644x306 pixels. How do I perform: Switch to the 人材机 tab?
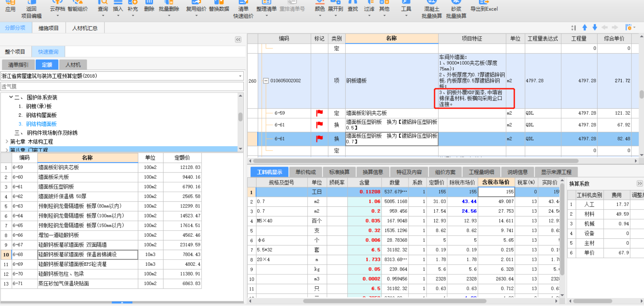point(73,65)
